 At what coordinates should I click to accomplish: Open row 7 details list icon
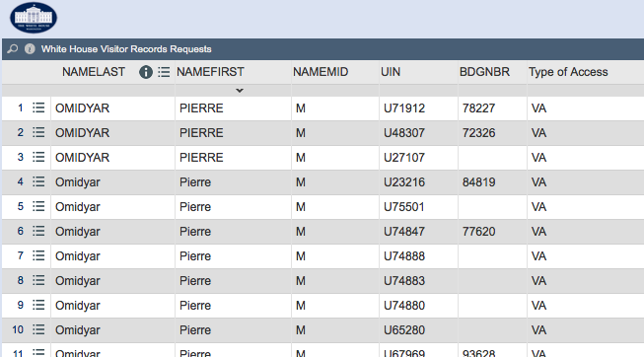click(x=38, y=256)
